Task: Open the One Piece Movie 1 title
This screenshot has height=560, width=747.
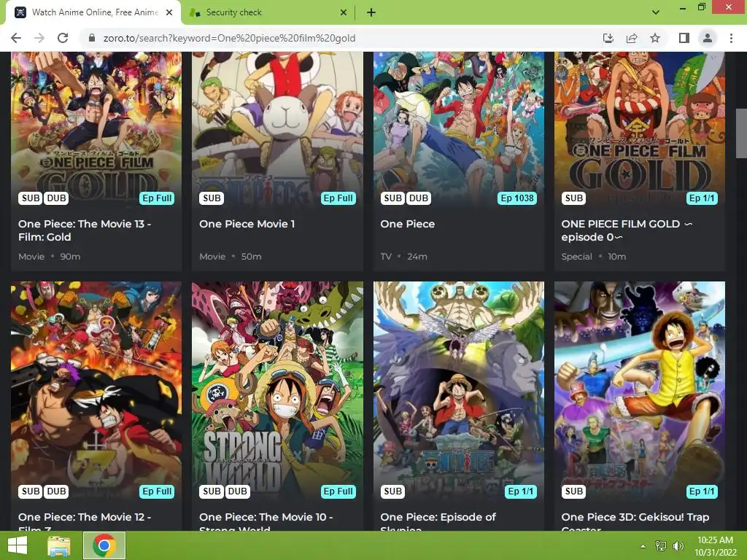Action: (x=247, y=224)
